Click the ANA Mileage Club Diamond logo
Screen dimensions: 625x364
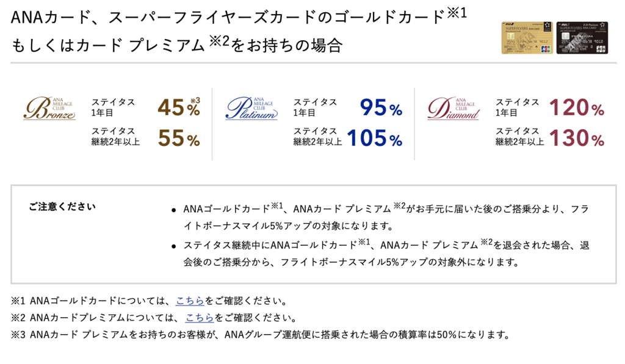click(453, 108)
